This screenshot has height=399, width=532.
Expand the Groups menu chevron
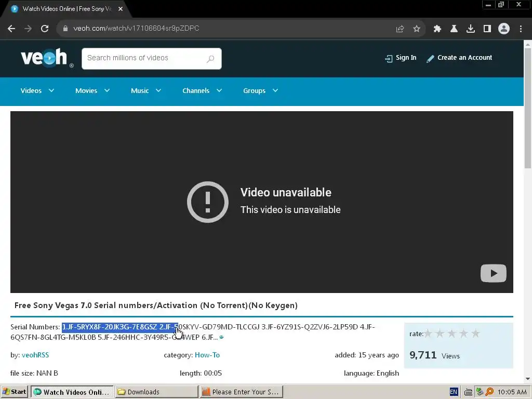click(275, 90)
